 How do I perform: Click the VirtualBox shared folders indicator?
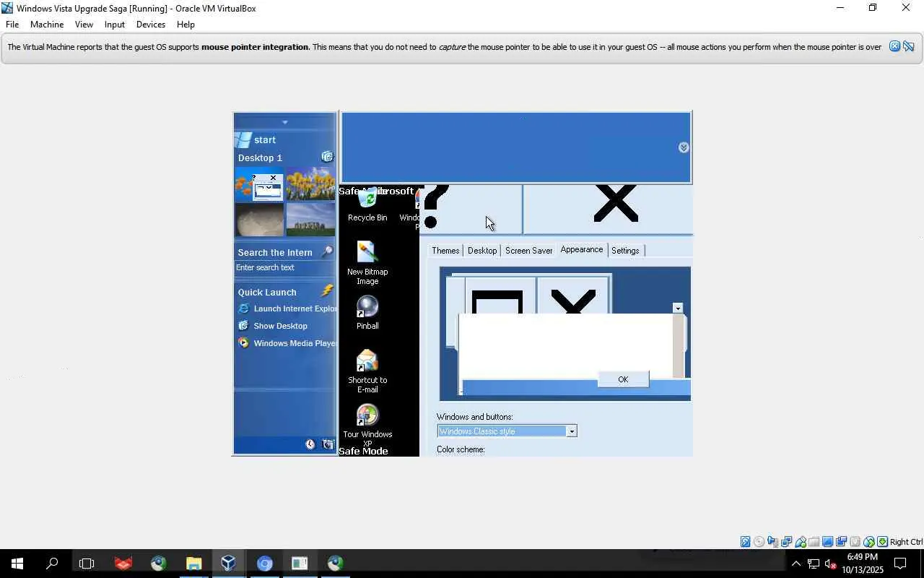pos(814,542)
